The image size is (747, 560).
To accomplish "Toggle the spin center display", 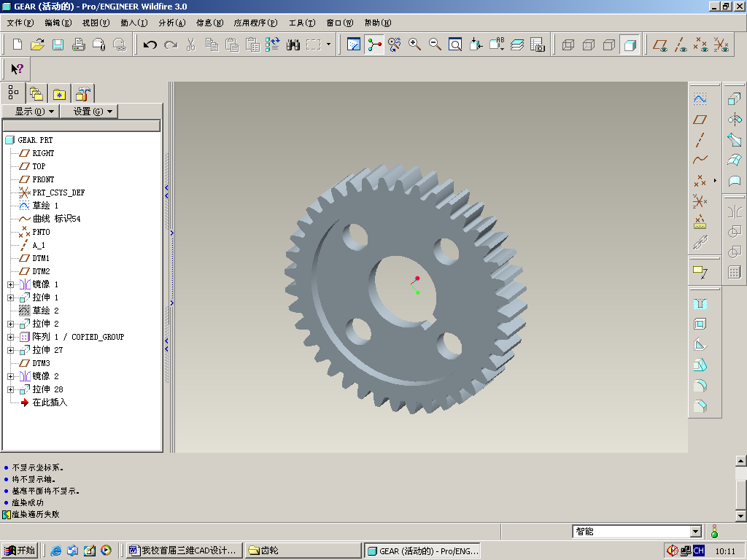I will [374, 45].
